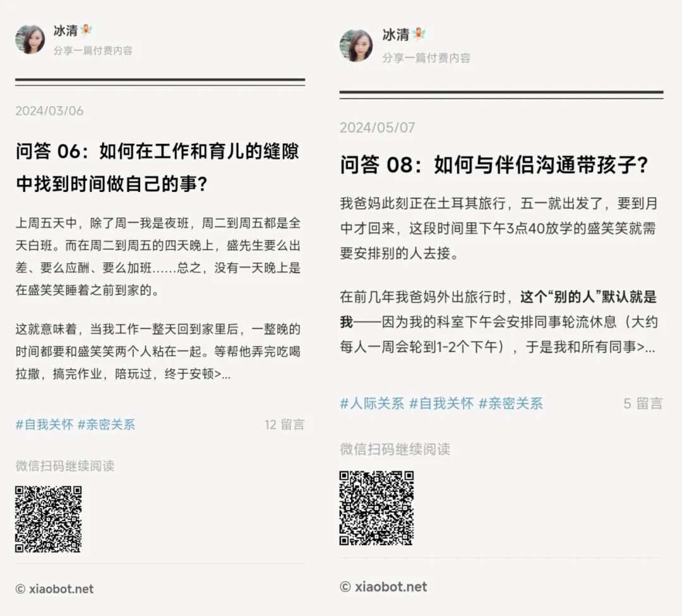Click the date 2024/05/07
This screenshot has height=616, width=682.
tap(378, 128)
